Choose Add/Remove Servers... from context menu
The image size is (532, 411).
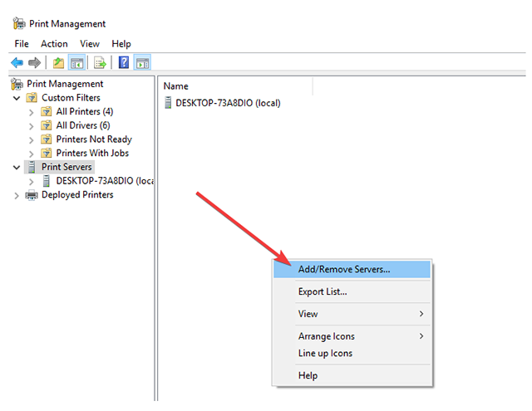[x=352, y=269]
